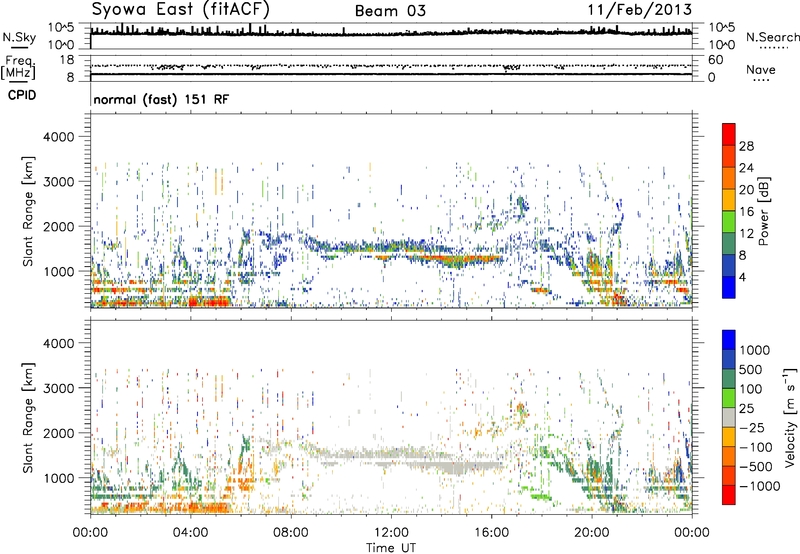Click "Slant Range [km]" label of Power panel
This screenshot has width=800, height=554.
pyautogui.click(x=28, y=211)
